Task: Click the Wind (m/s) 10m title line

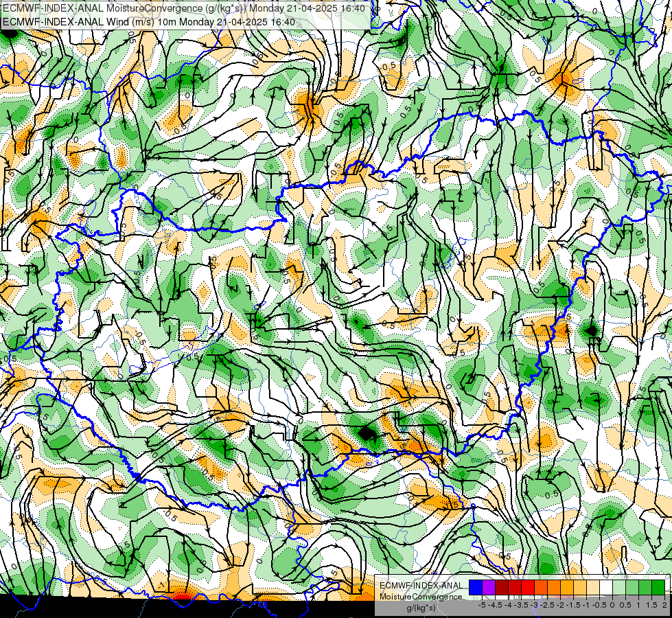Action: point(149,22)
